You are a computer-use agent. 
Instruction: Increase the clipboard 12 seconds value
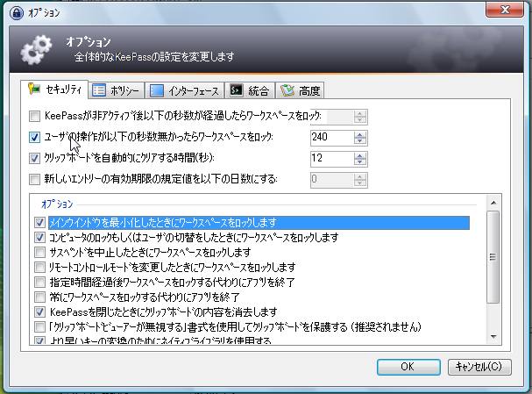pyautogui.click(x=360, y=155)
